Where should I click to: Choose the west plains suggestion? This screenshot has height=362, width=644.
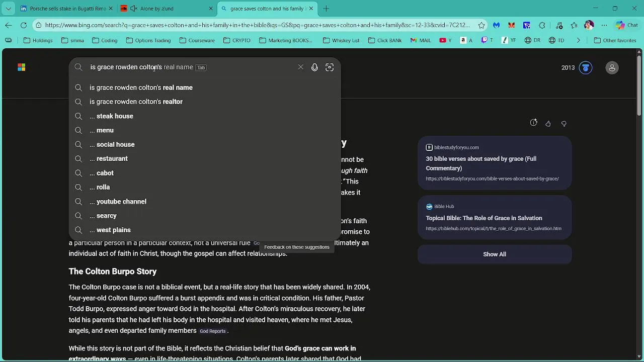click(x=205, y=230)
